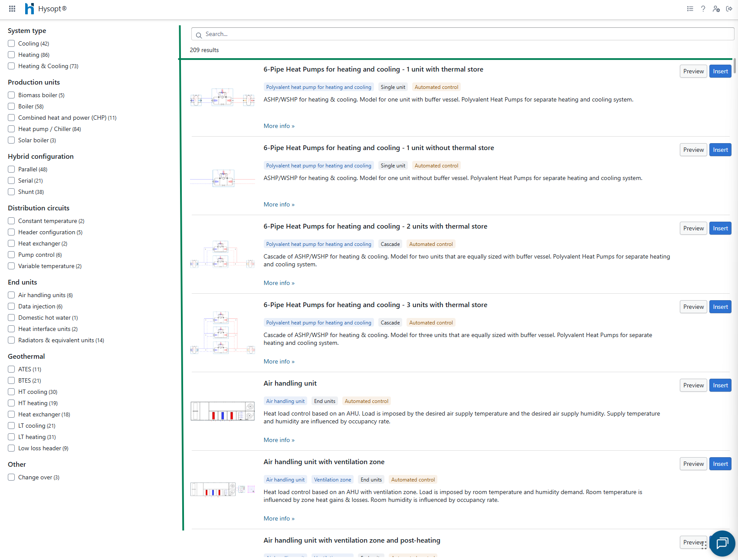Tick the Biomass boiler checkbox
738x560 pixels.
pos(11,95)
